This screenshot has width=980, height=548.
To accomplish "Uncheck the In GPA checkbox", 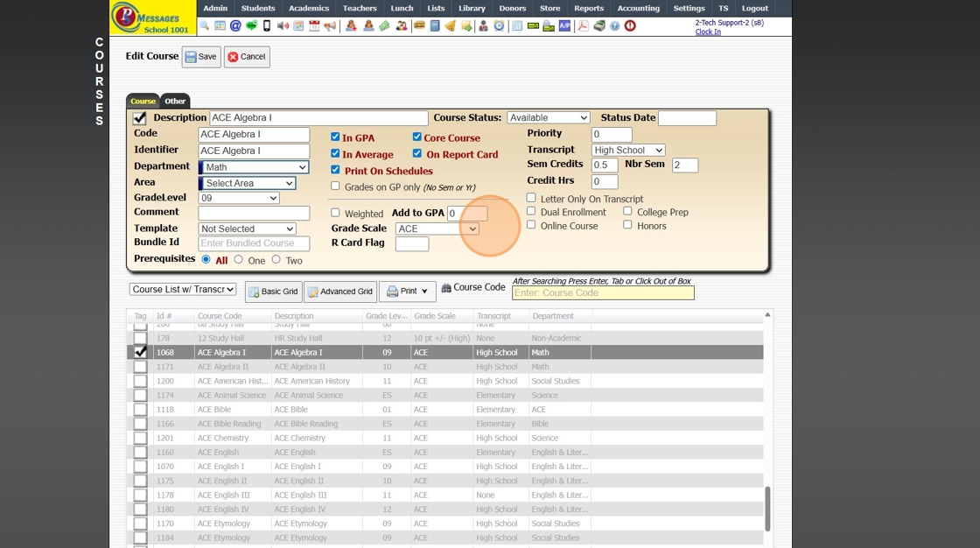I will point(335,137).
